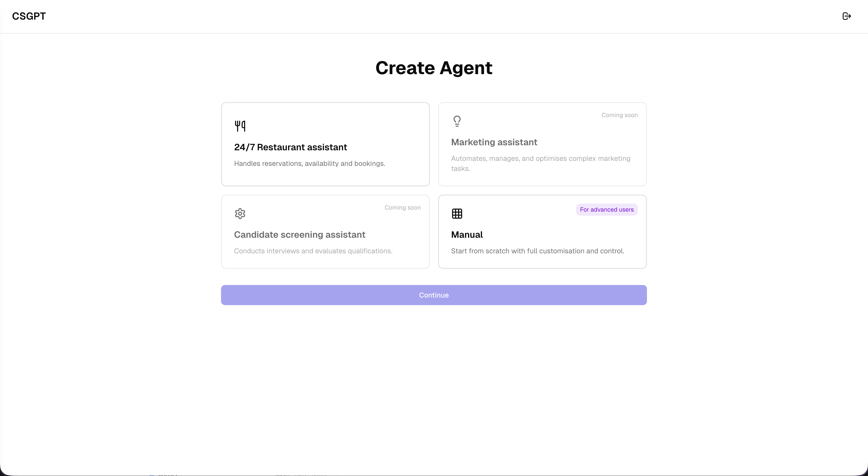Click 'Coming soon' on Candidate screening card
868x476 pixels.
(402, 208)
